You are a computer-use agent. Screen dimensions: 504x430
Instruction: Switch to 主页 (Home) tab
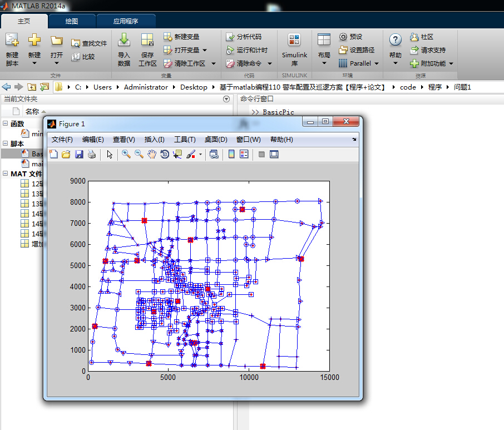point(24,21)
